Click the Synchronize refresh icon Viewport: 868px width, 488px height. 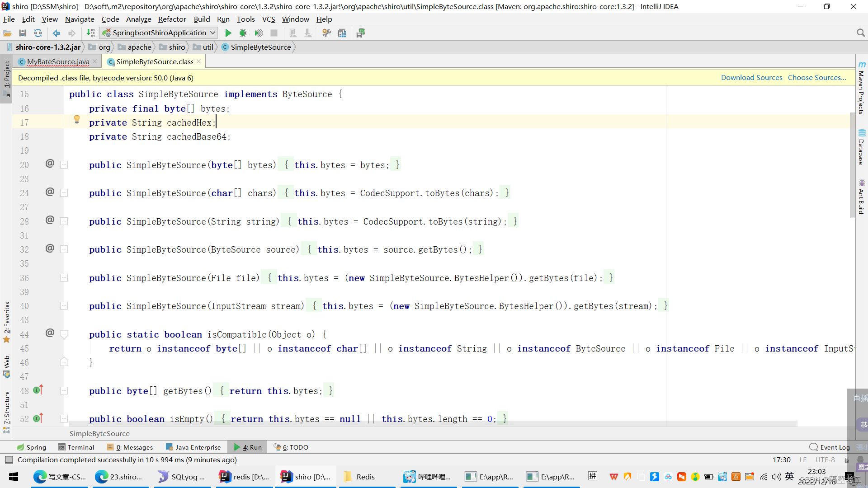pos(38,33)
